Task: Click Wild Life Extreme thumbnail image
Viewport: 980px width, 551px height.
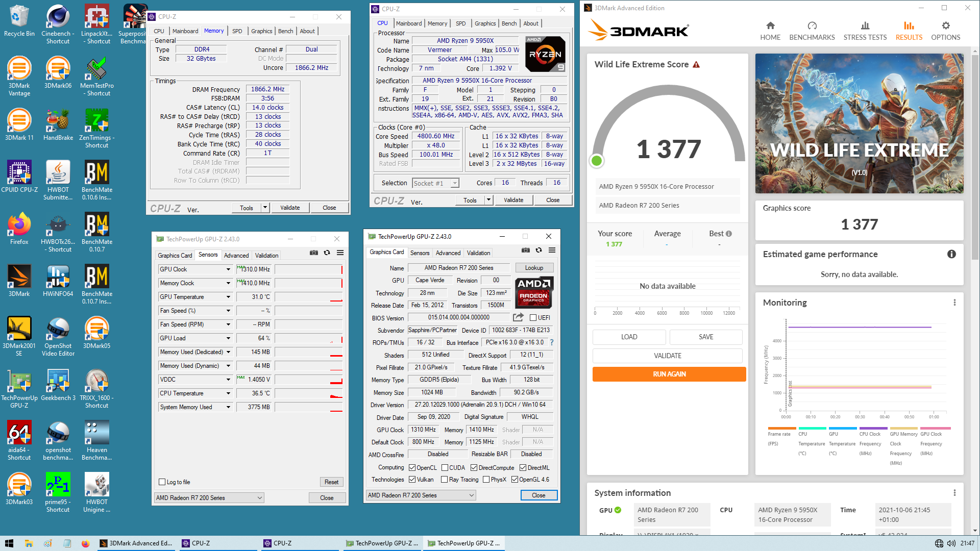Action: [x=859, y=123]
